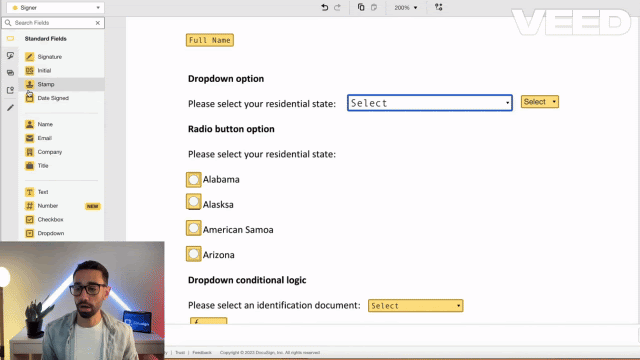Click the Company field label
Screen dimensions: 640x360
coord(50,152)
